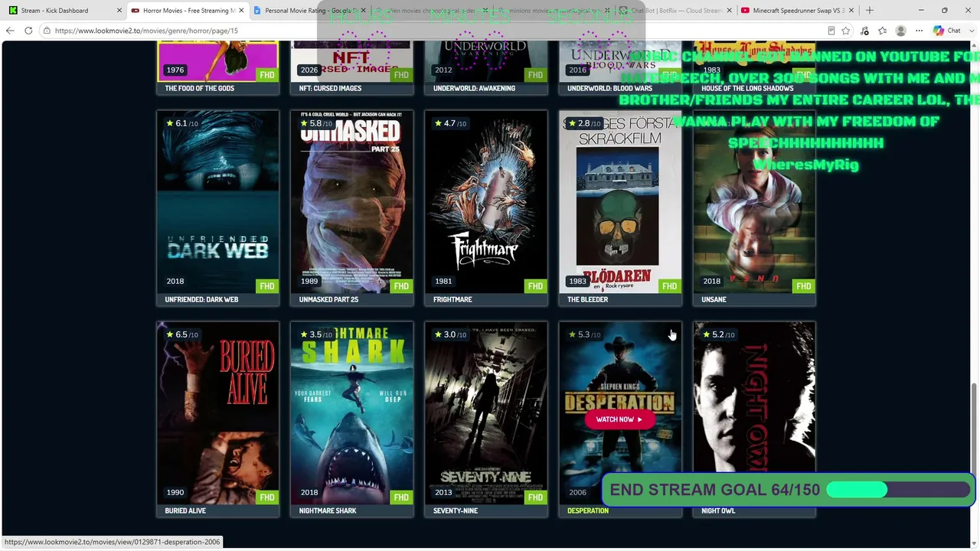980x551 pixels.
Task: Select the Unfriended Dark Web poster
Action: [x=218, y=202]
